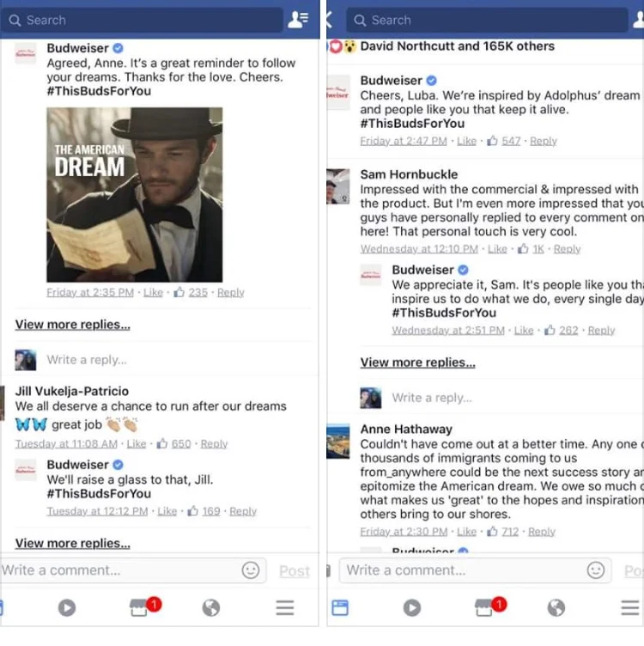Like Anne Hathaway's comment
Screen dimensions: 644x646
click(x=466, y=532)
